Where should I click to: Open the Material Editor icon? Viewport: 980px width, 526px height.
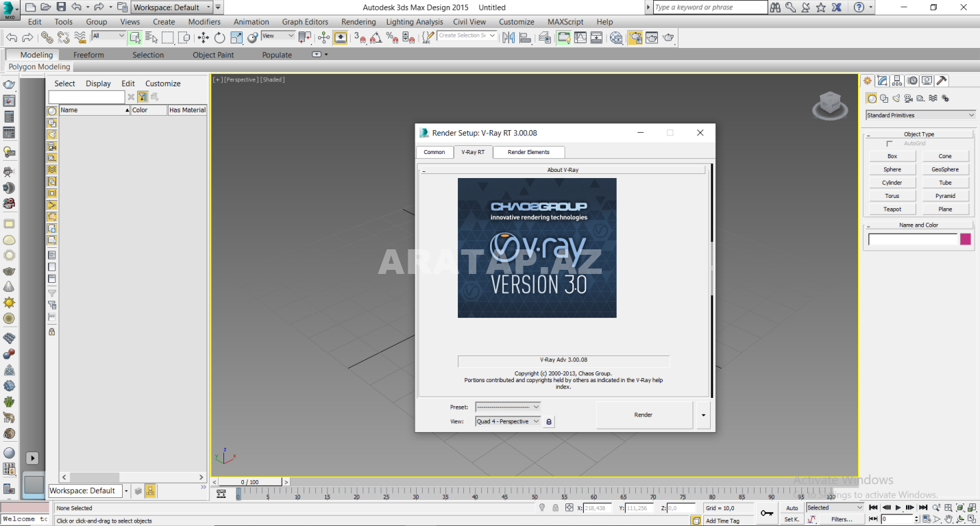(616, 38)
